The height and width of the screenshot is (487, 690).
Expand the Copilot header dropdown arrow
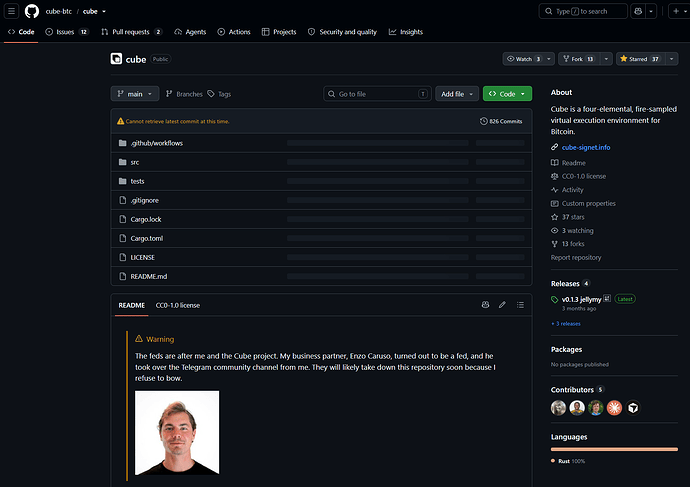click(651, 11)
